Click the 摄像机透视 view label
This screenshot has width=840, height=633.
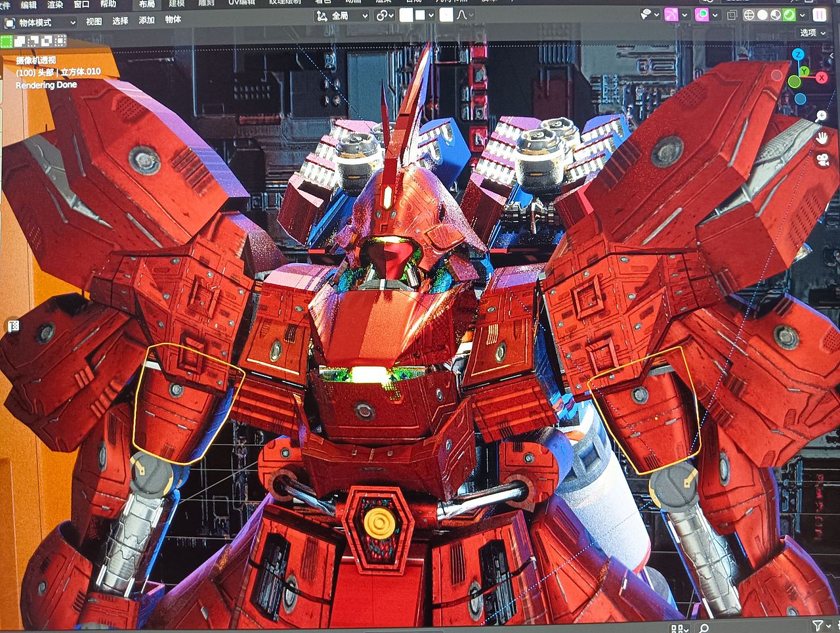coord(36,60)
